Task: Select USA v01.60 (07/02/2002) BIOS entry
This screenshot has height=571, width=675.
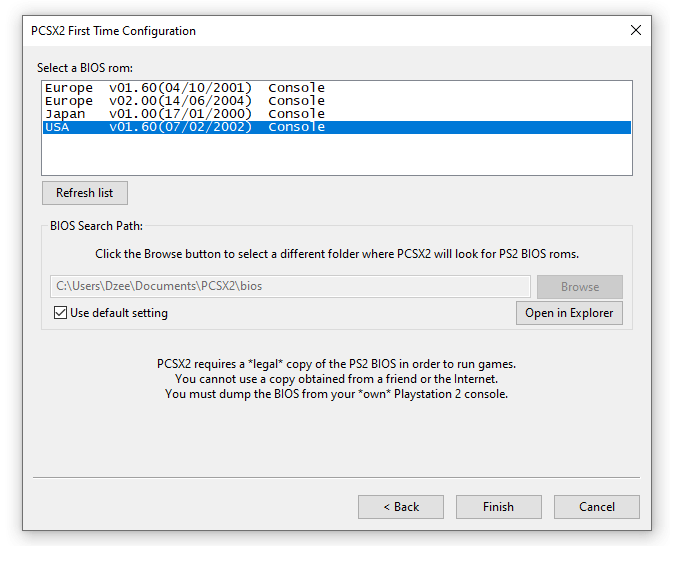Action: 337,127
